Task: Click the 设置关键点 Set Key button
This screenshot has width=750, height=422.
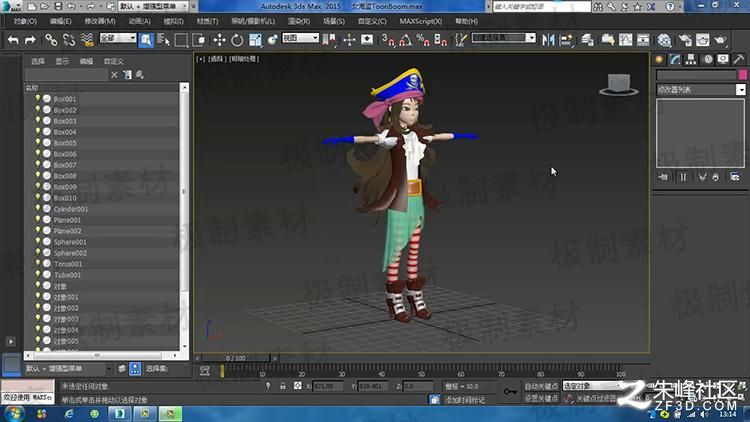Action: 541,398
